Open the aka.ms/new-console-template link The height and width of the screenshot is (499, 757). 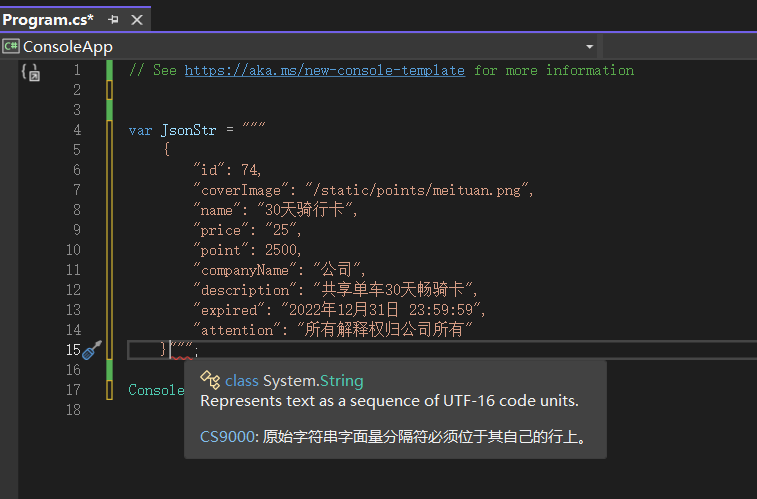(x=324, y=70)
